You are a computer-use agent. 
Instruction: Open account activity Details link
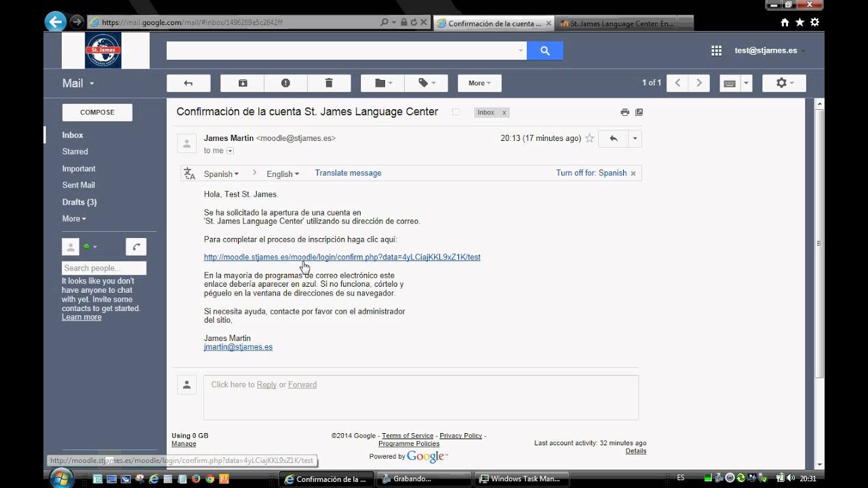pos(635,451)
